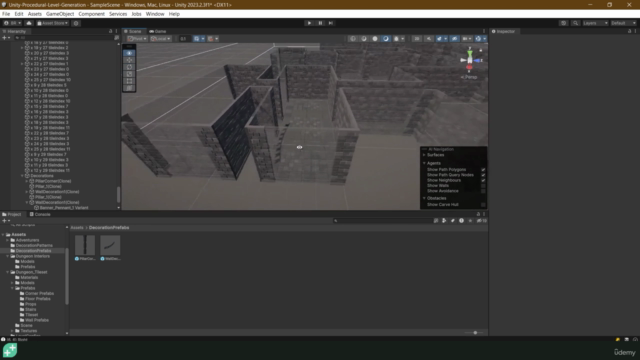Screen dimensions: 640x360
Task: Click the Persp label under orientation gizmo
Action: pyautogui.click(x=470, y=77)
